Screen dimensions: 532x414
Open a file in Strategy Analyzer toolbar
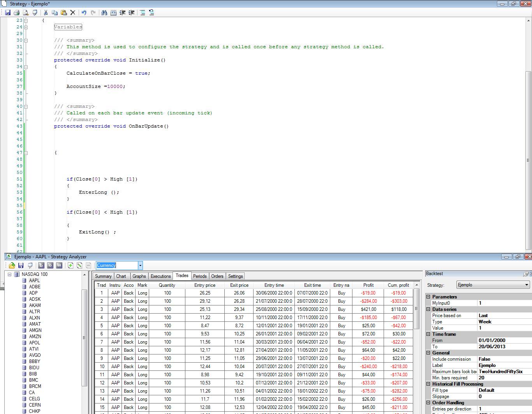click(x=12, y=265)
